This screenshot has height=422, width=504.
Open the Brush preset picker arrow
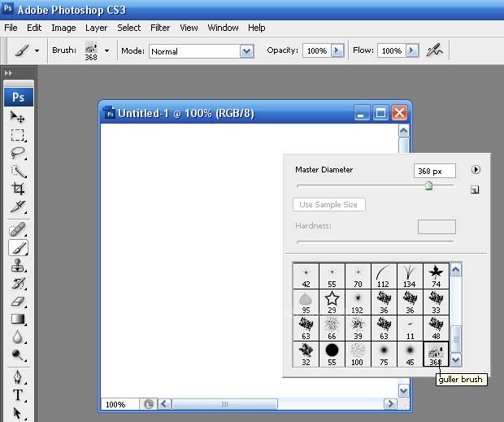tap(106, 50)
